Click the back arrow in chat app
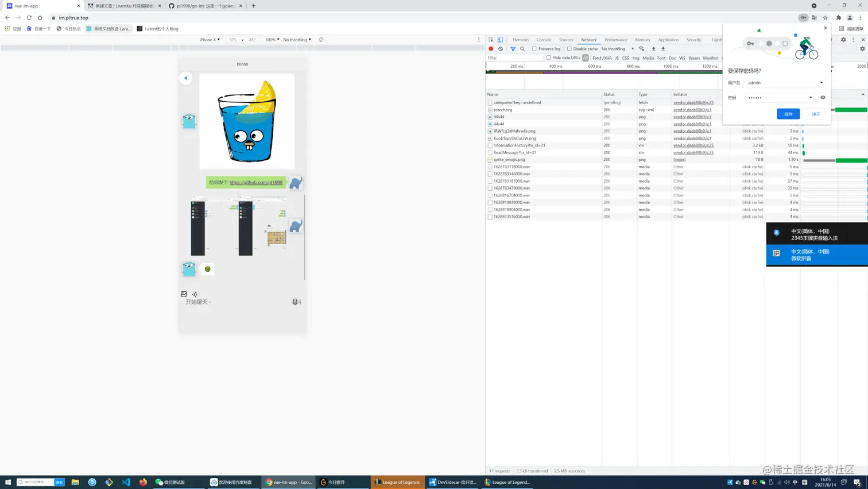This screenshot has width=868, height=489. [x=185, y=78]
